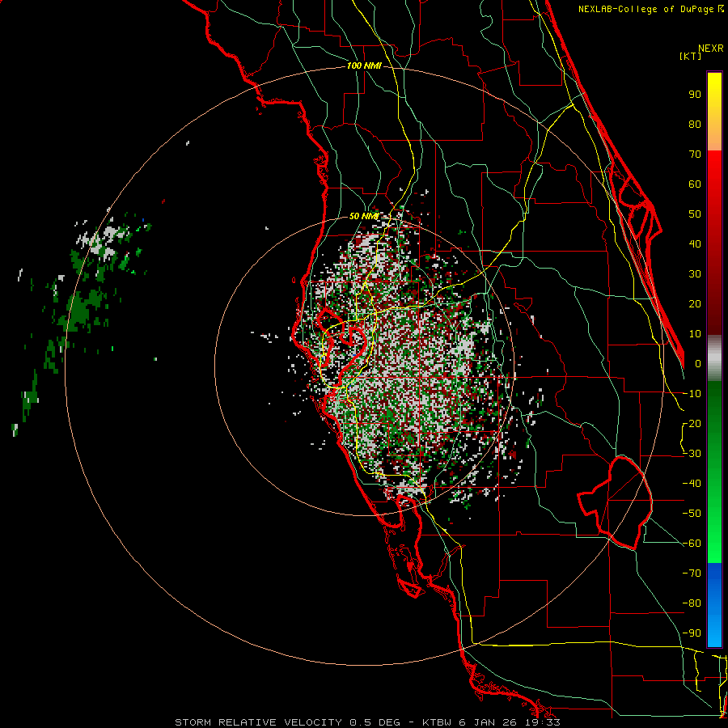This screenshot has height=728, width=728.
Task: Click the -10 value on the velocity scale
Action: tap(692, 394)
